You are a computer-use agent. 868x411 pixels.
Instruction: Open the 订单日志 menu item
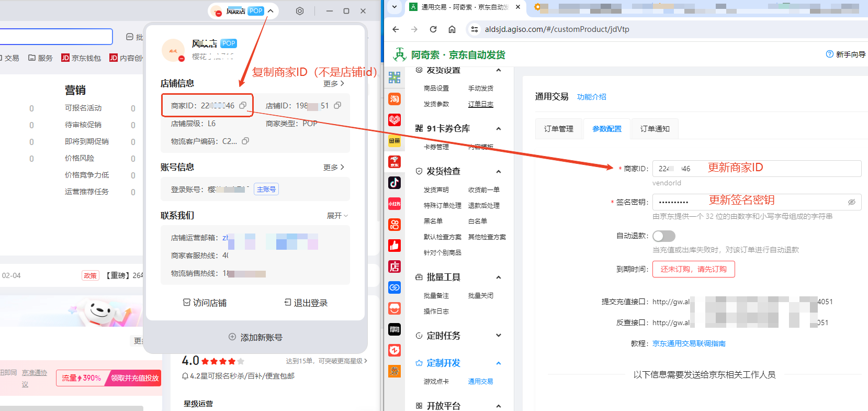[x=480, y=104]
